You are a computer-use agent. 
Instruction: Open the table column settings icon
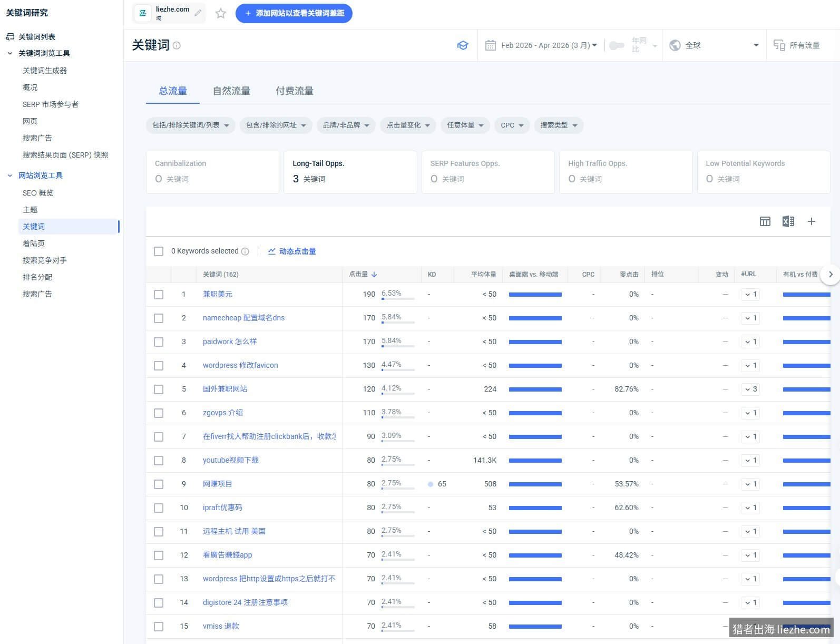[765, 221]
